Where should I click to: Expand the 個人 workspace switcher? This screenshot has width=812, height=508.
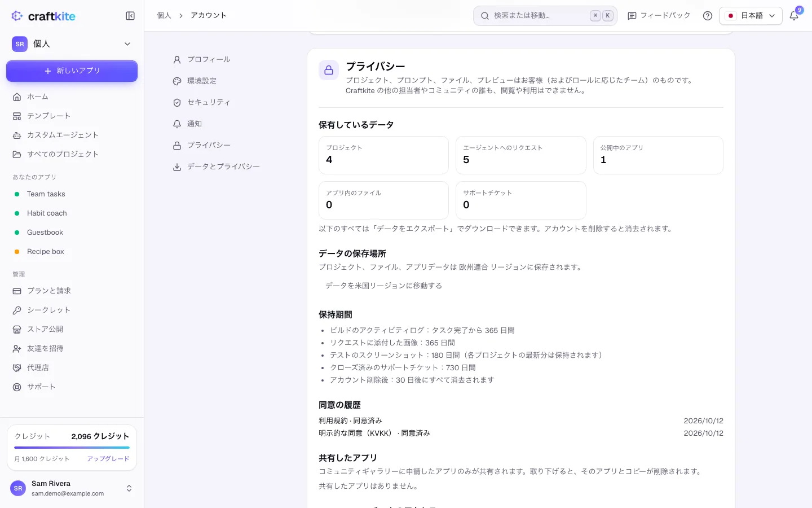click(72, 44)
